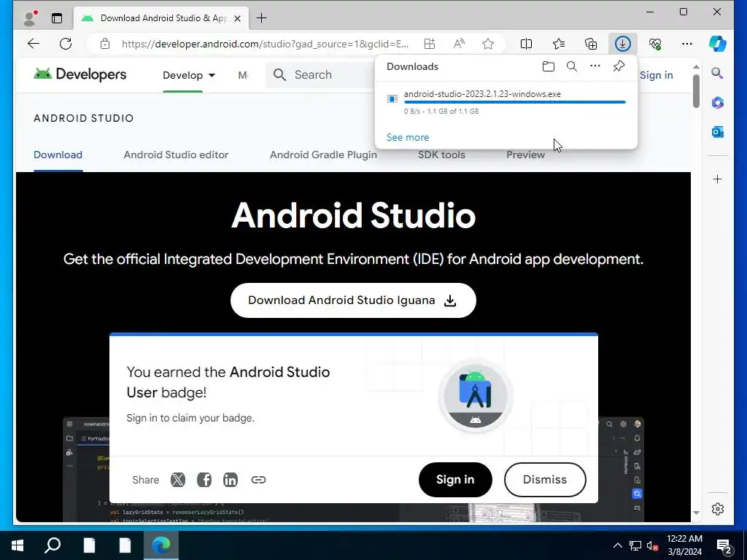747x560 pixels.
Task: Toggle the Downloads toolbar button
Action: pyautogui.click(x=623, y=44)
